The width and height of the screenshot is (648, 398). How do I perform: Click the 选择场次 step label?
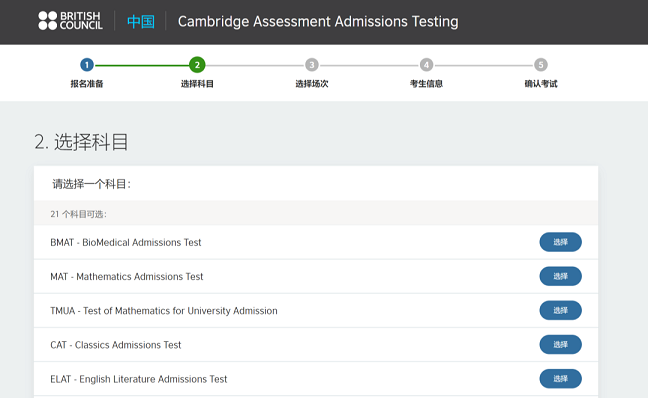click(312, 84)
